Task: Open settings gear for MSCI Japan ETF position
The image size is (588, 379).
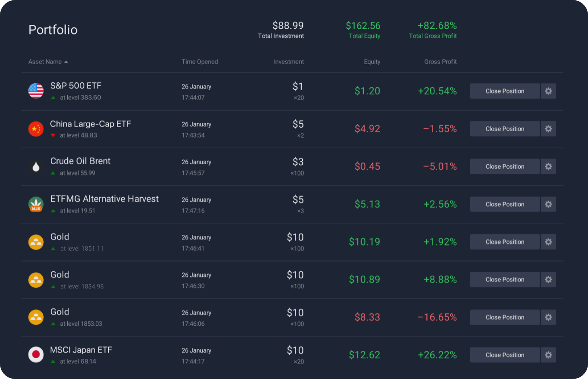Action: point(548,355)
